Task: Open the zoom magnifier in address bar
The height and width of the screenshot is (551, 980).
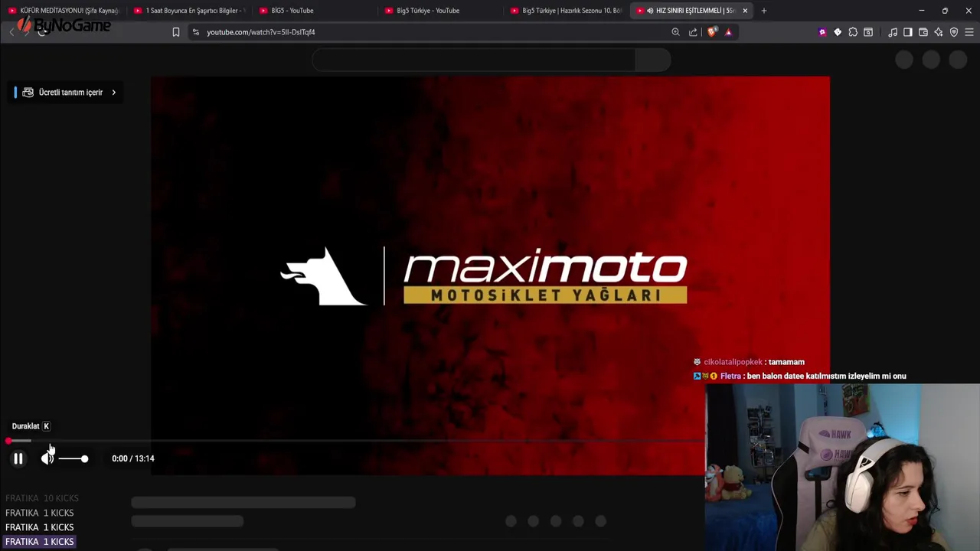Action: [x=675, y=32]
